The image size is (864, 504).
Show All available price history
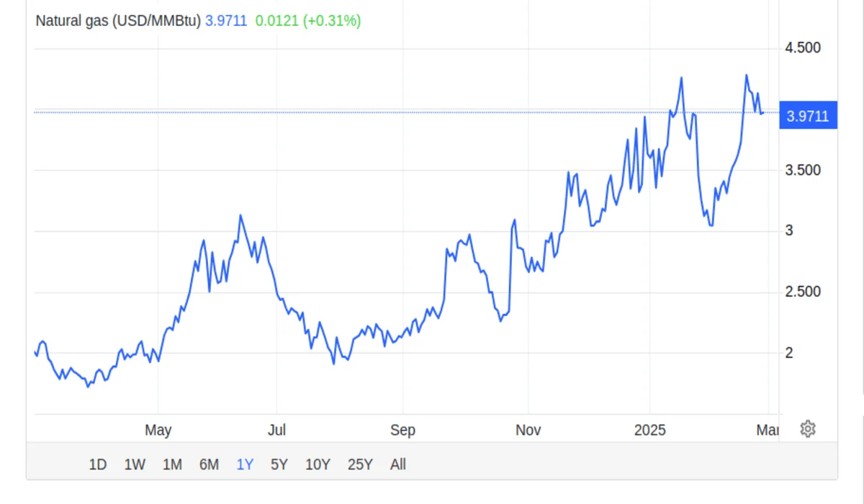(x=398, y=464)
